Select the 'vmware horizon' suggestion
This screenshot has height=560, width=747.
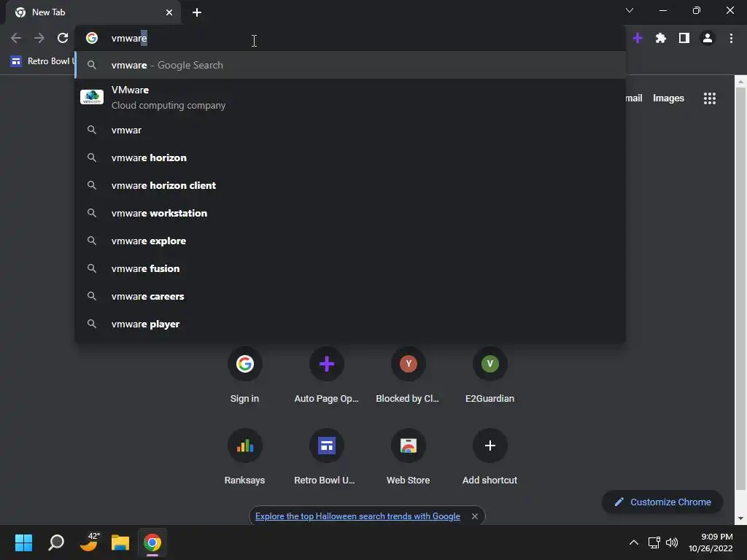point(350,157)
